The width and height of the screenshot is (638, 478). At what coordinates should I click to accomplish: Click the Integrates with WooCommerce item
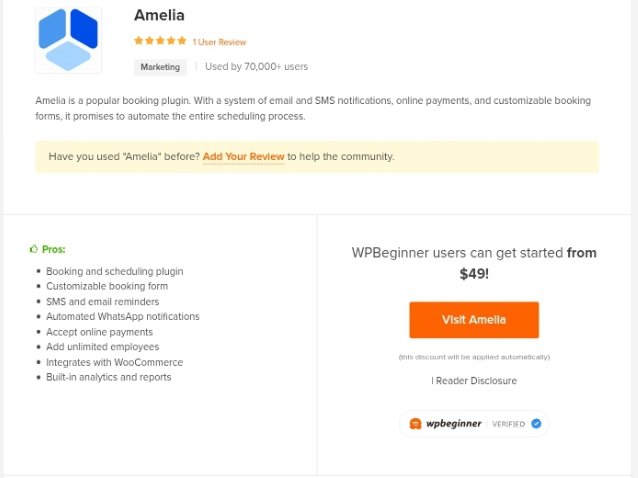pos(114,362)
